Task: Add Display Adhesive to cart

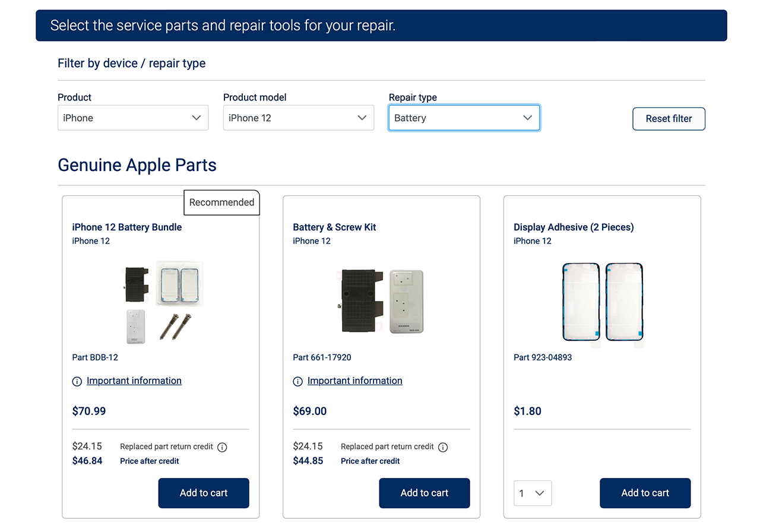Action: pyautogui.click(x=645, y=493)
